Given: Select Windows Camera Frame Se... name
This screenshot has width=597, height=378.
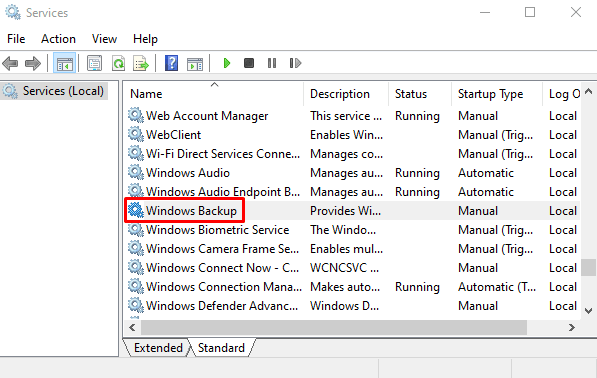Looking at the screenshot, I should point(222,249).
